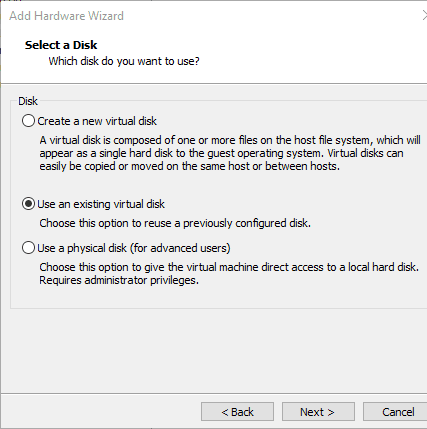The width and height of the screenshot is (427, 429).
Task: Cancel the Add Hardware Wizard
Action: click(x=397, y=412)
